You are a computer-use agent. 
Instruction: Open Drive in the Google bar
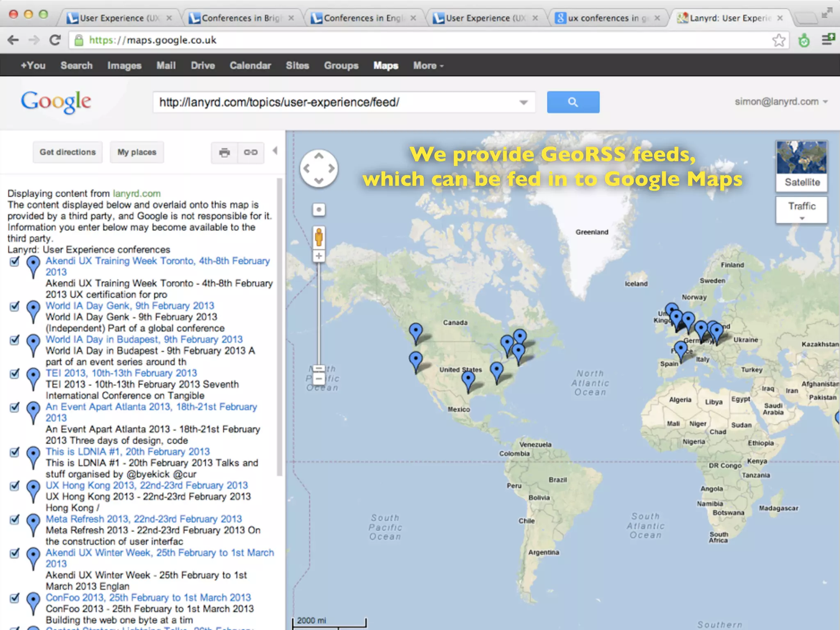[x=203, y=66]
